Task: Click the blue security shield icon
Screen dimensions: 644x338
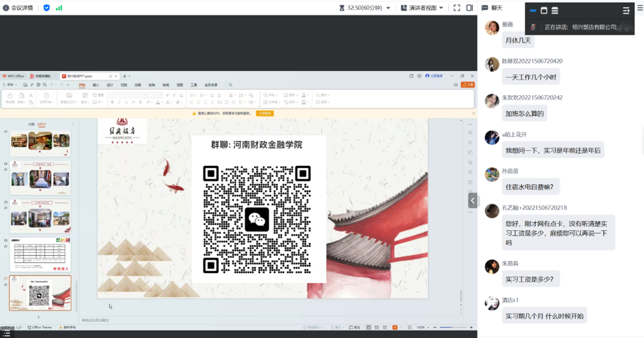Action: click(x=47, y=8)
